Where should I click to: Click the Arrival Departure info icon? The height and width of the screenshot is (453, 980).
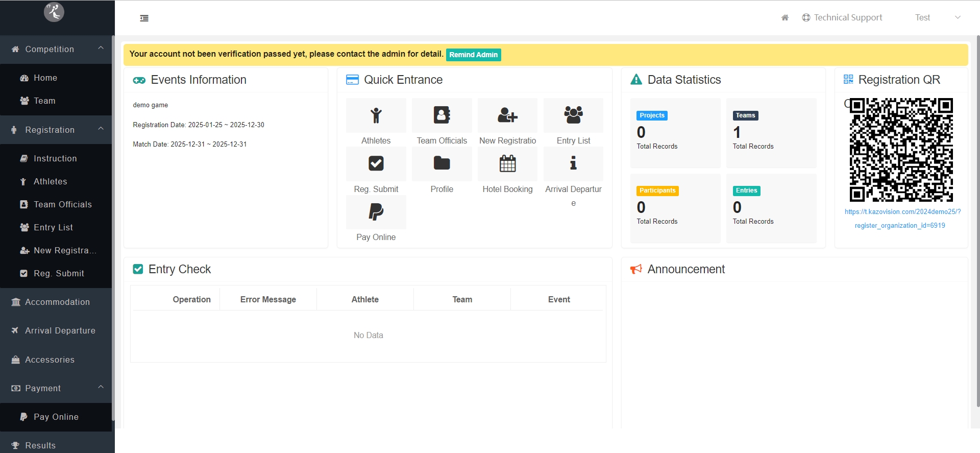(573, 164)
